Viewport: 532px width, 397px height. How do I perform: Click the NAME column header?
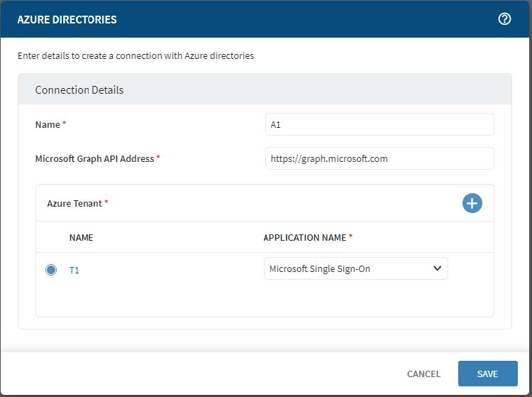point(81,237)
